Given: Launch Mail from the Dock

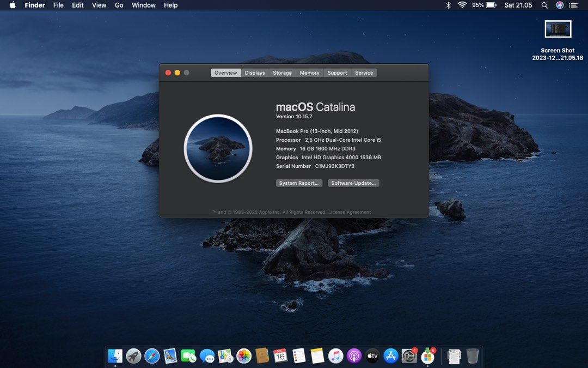Looking at the screenshot, I should tap(170, 355).
